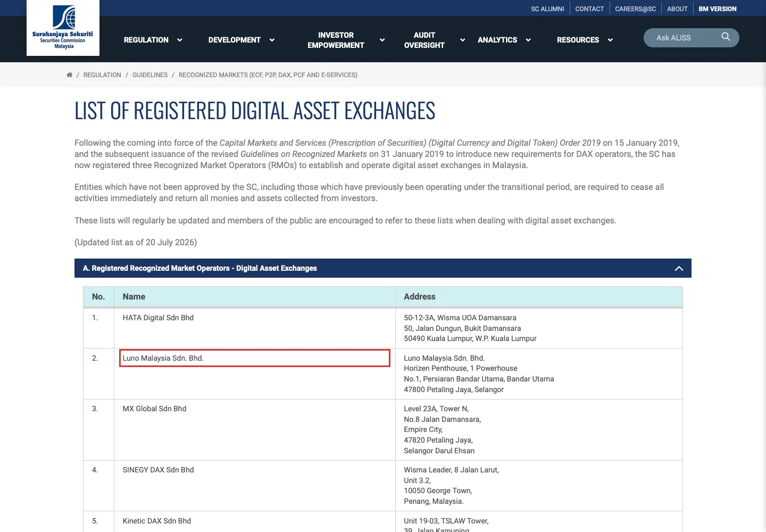Expand the Resources menu chevron
This screenshot has width=766, height=532.
tap(610, 40)
